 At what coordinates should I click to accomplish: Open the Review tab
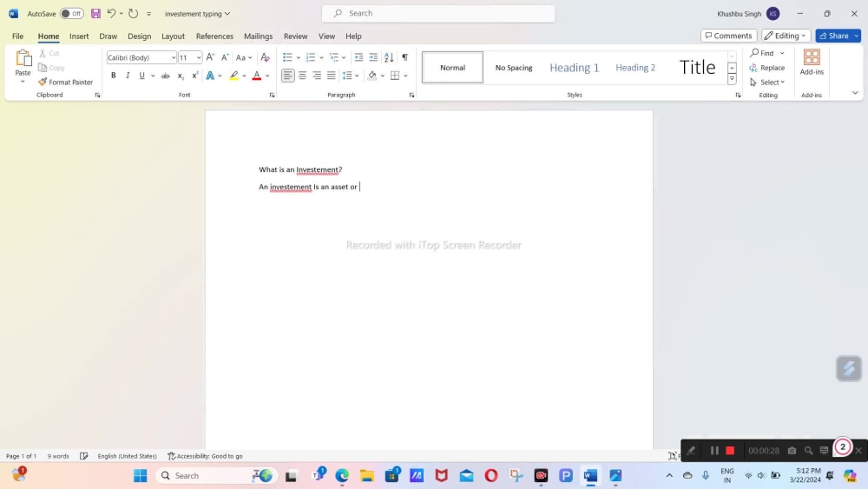(296, 36)
